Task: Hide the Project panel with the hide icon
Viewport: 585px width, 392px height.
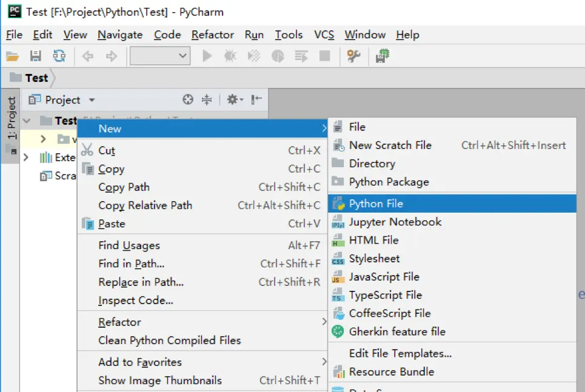Action: [x=256, y=99]
